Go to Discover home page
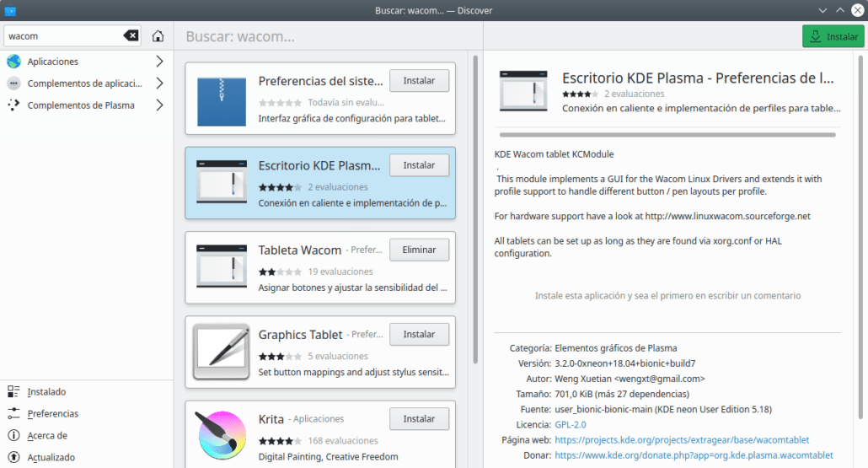868x468 pixels. click(158, 36)
